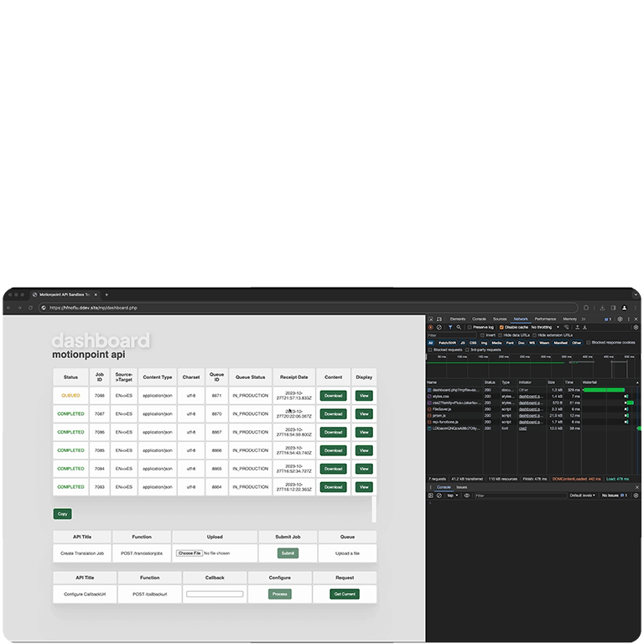The width and height of the screenshot is (644, 644).
Task: Open the Default levels dropdown
Action: coord(582,496)
